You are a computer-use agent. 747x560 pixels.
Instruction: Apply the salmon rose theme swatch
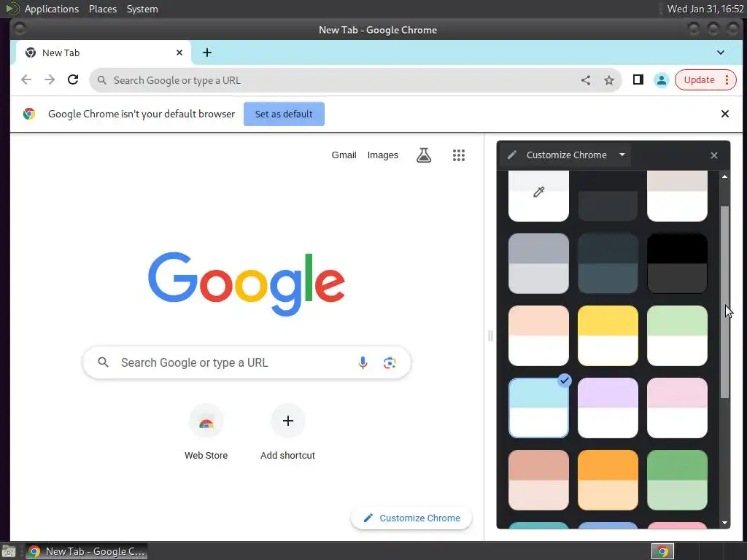[538, 480]
